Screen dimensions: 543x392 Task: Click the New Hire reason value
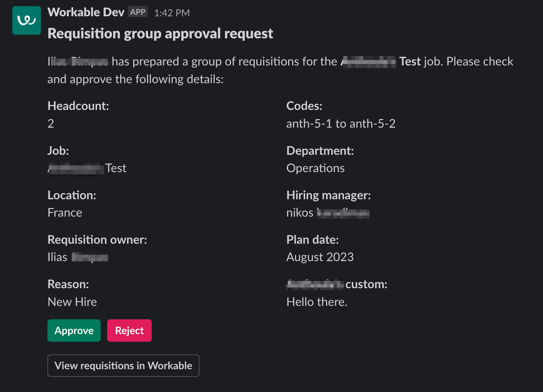click(x=72, y=302)
